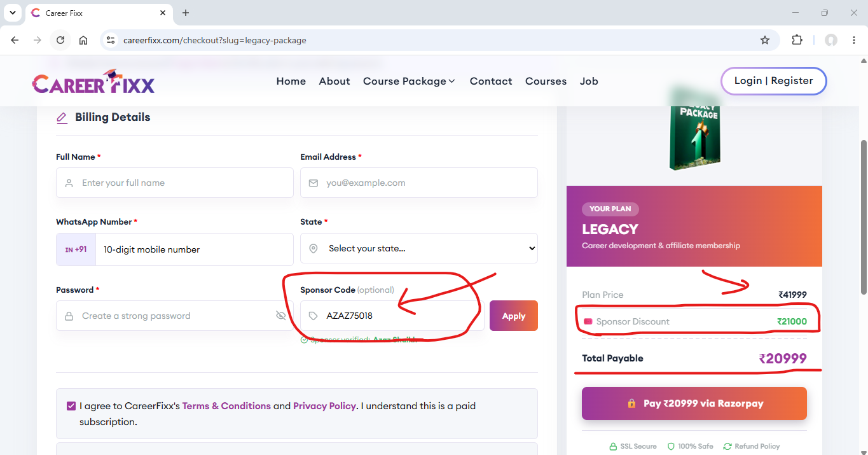
Task: Expand the Course Package menu
Action: point(409,81)
